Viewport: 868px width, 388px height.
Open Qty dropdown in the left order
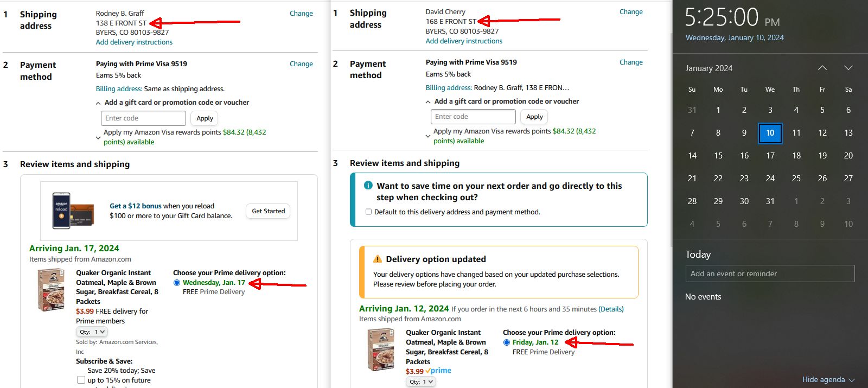coord(92,332)
